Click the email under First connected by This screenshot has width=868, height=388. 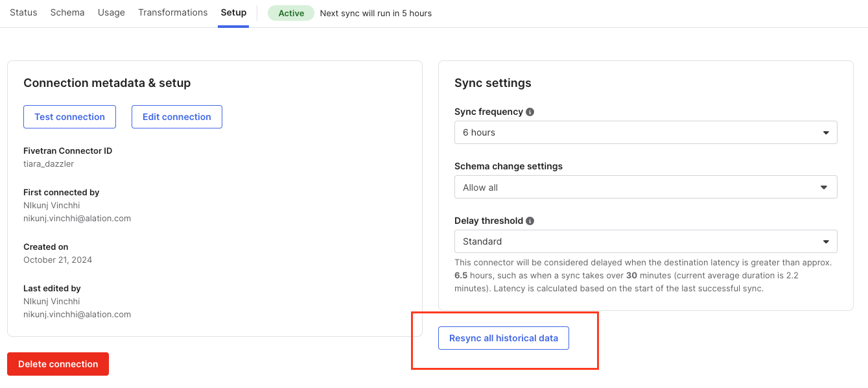[x=77, y=219]
